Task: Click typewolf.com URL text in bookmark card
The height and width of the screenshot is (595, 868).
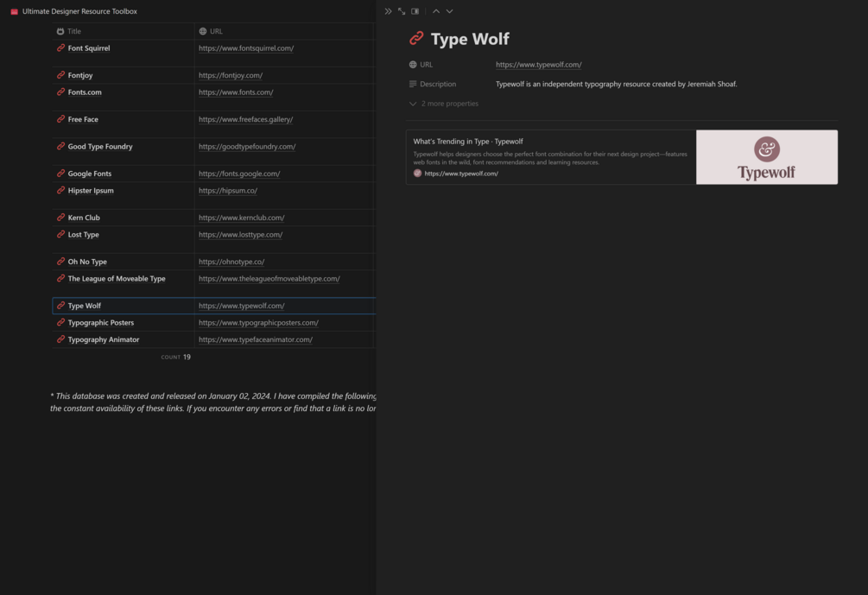Action: point(461,174)
